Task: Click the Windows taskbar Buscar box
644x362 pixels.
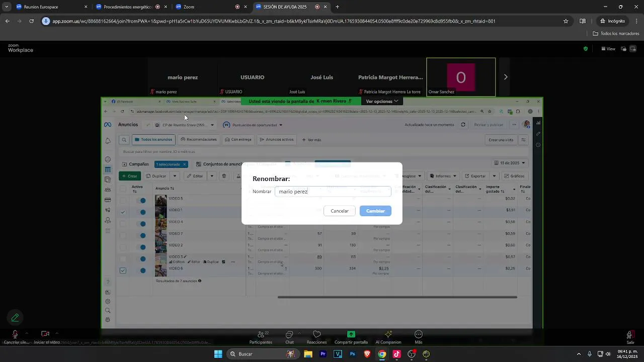Action: coord(264,354)
